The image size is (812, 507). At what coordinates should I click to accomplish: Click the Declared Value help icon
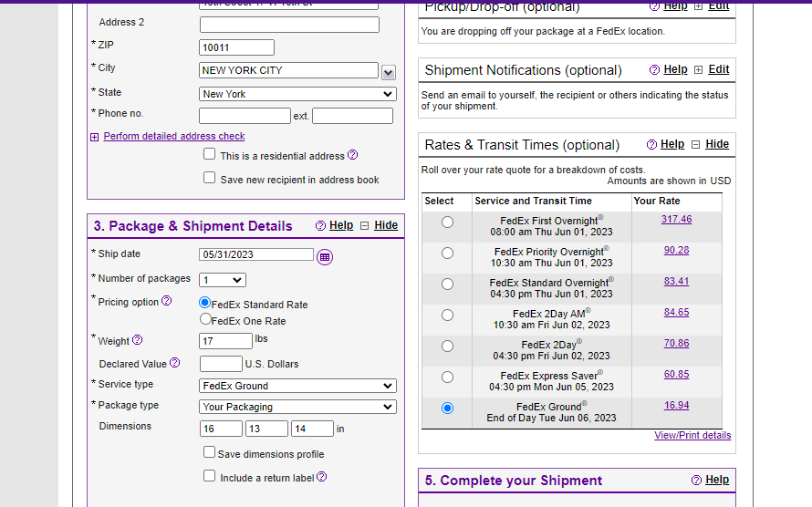(x=175, y=363)
